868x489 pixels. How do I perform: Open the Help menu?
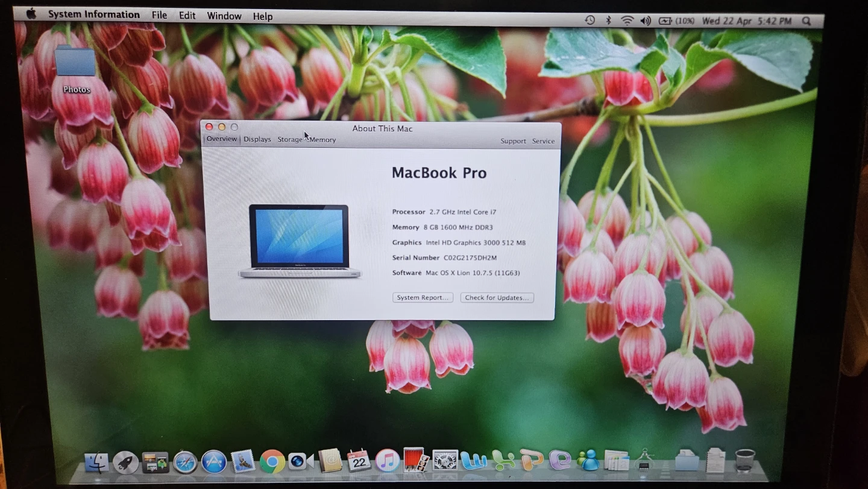[262, 17]
